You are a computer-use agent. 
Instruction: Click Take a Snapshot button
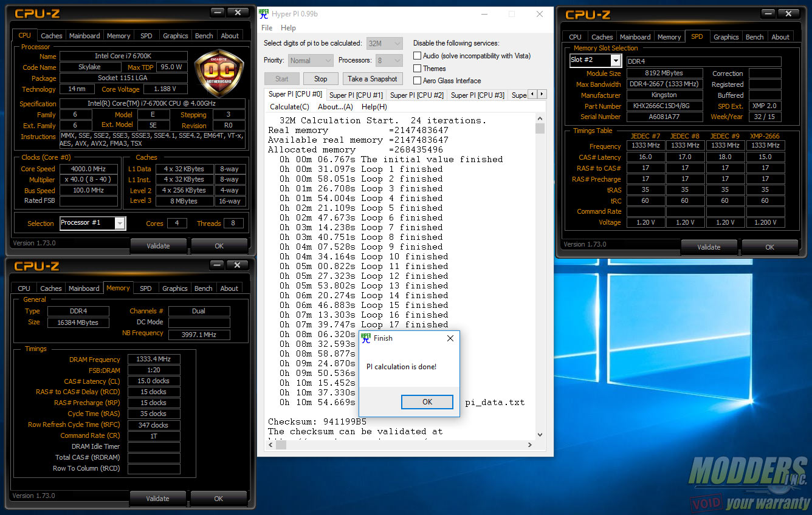pos(373,79)
